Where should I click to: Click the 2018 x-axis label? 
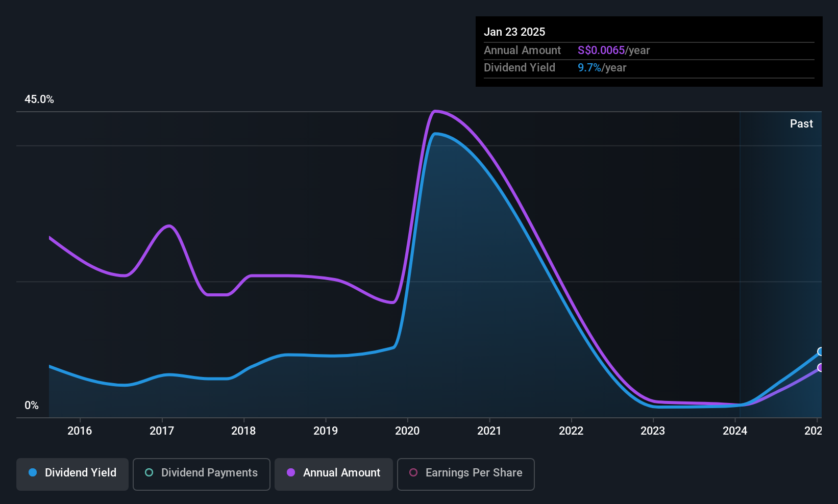coord(243,431)
